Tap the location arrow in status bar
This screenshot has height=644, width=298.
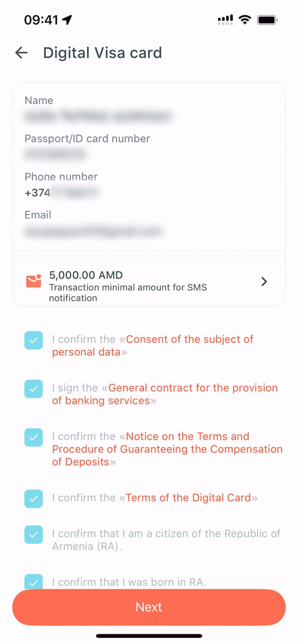tap(67, 20)
